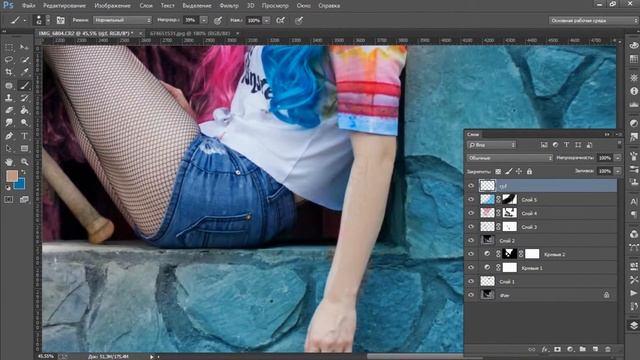The image size is (640, 360).
Task: Toggle Quick Mask mode
Action: click(9, 200)
